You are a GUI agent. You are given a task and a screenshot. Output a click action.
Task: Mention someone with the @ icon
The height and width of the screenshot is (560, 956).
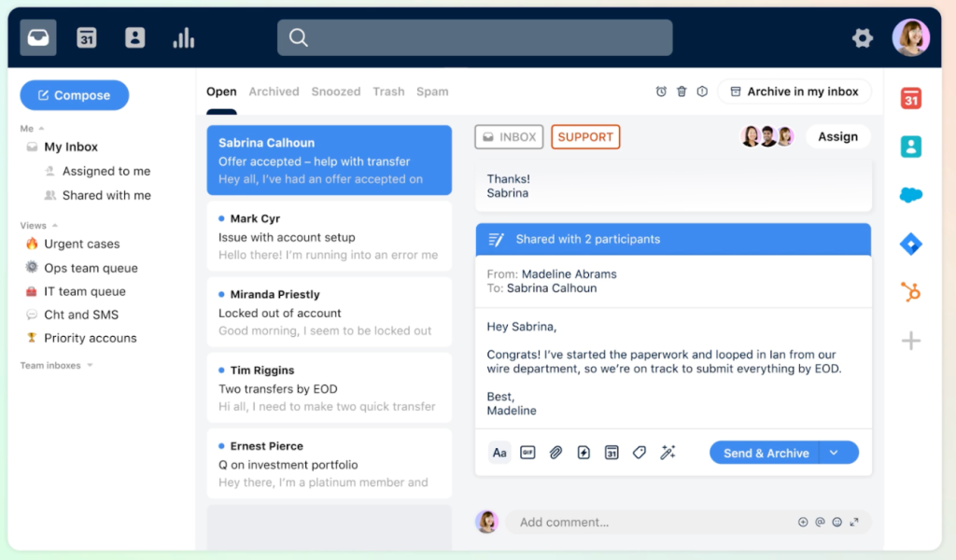click(820, 522)
